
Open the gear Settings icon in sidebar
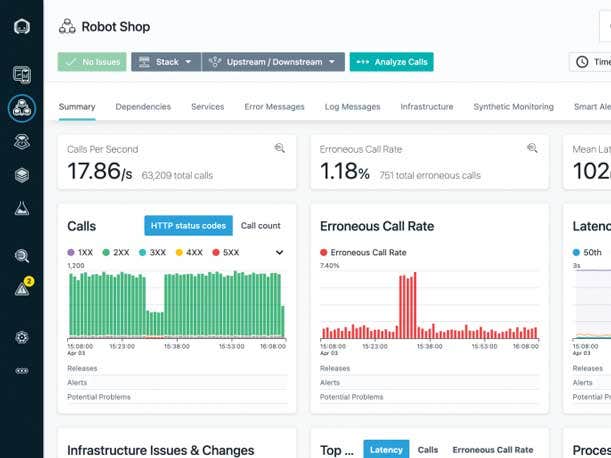pos(21,337)
